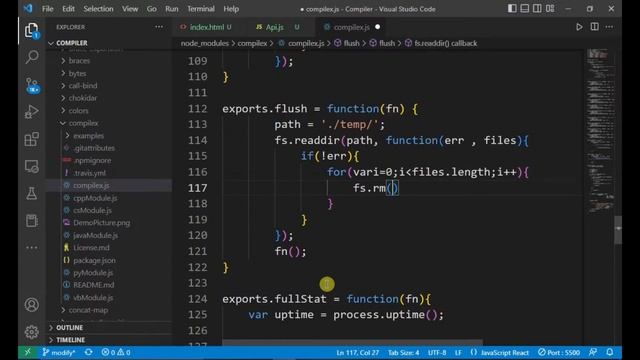Switch to index.html tab
The height and width of the screenshot is (360, 640).
tap(207, 27)
